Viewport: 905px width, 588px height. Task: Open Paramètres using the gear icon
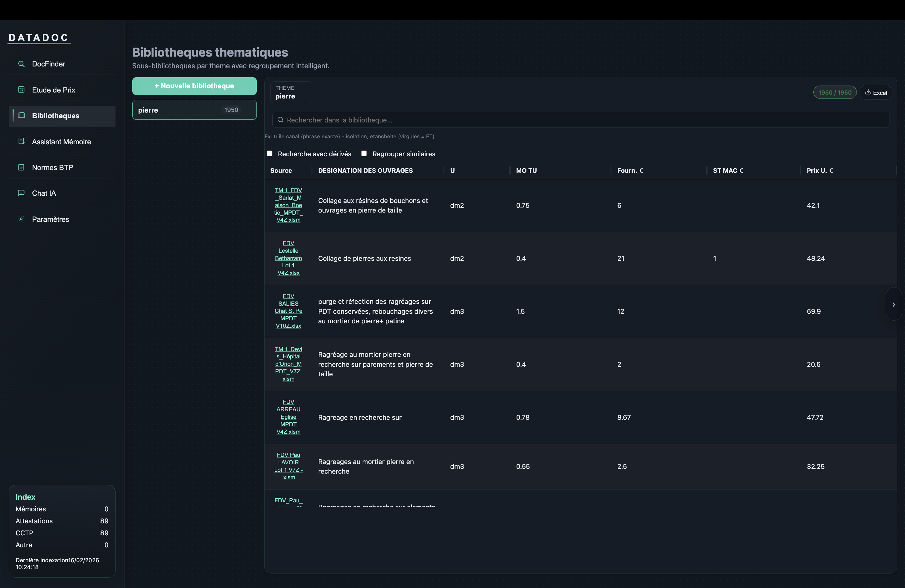[x=21, y=219]
